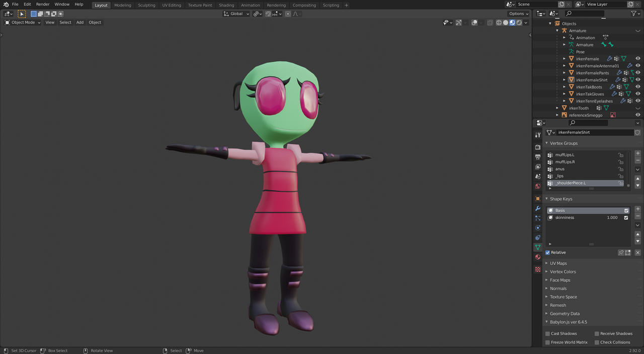The width and height of the screenshot is (644, 354).
Task: Toggle the Basis shape key checkbox
Action: 626,211
